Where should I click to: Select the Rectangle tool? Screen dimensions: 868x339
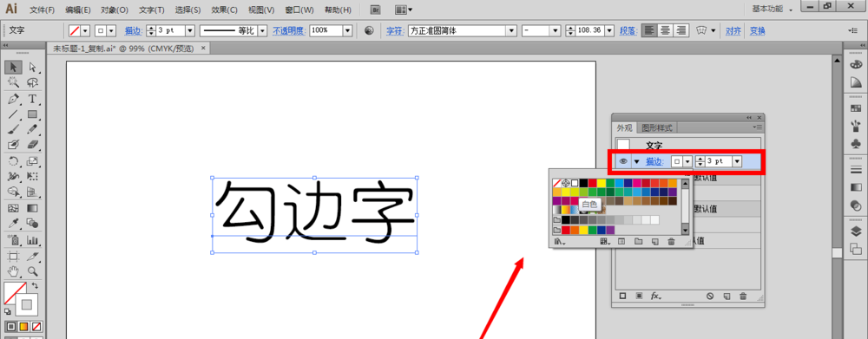[x=32, y=114]
